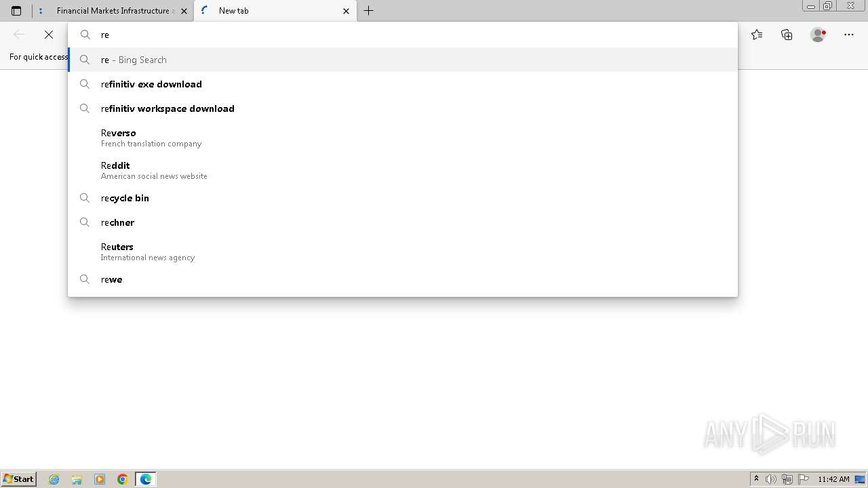Select 'rechner' suggestion
Image resolution: width=868 pixels, height=488 pixels.
(403, 222)
